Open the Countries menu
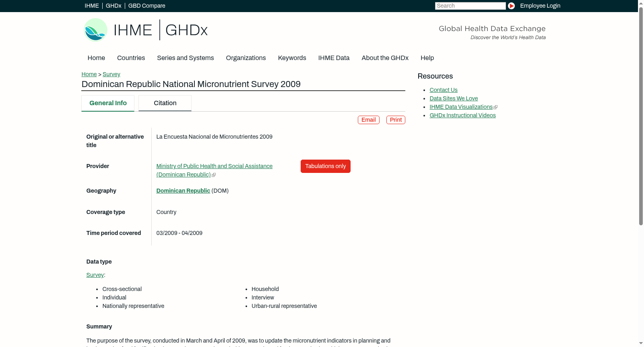 pyautogui.click(x=131, y=58)
